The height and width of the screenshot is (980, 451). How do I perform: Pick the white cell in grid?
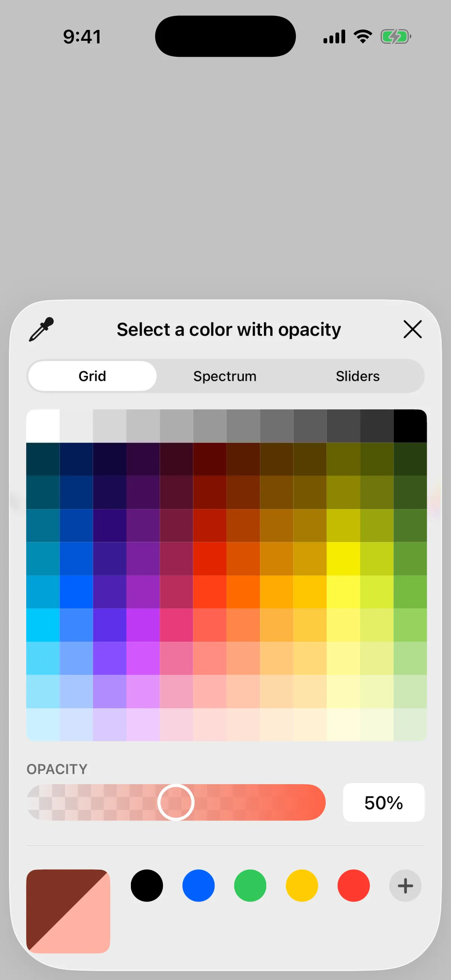click(x=43, y=426)
